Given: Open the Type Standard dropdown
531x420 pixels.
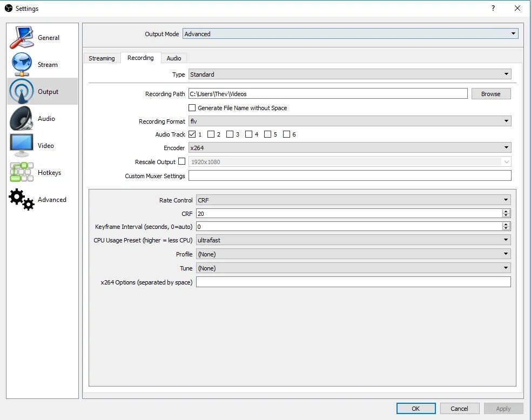Looking at the screenshot, I should (350, 74).
